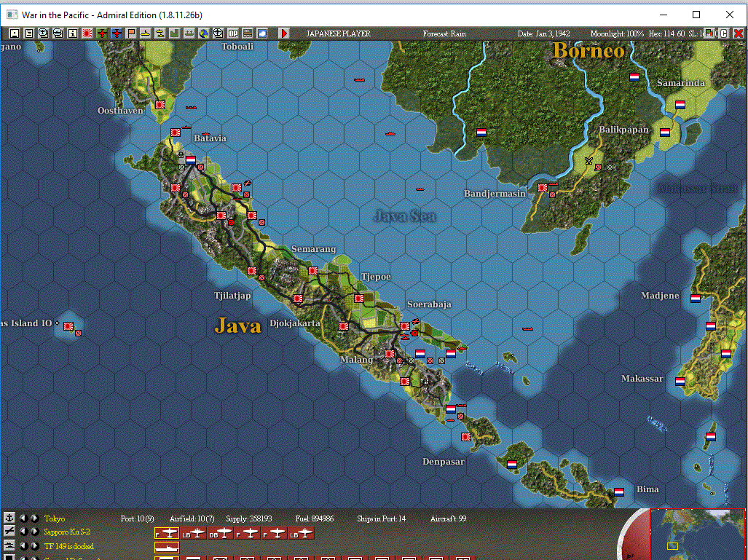Click the 'Supply: 358193' value
Image resolution: width=748 pixels, height=560 pixels.
click(249, 518)
